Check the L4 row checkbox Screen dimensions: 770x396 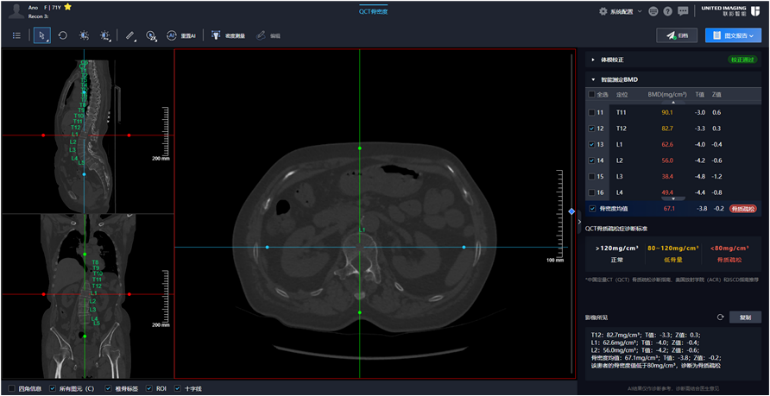click(x=592, y=192)
